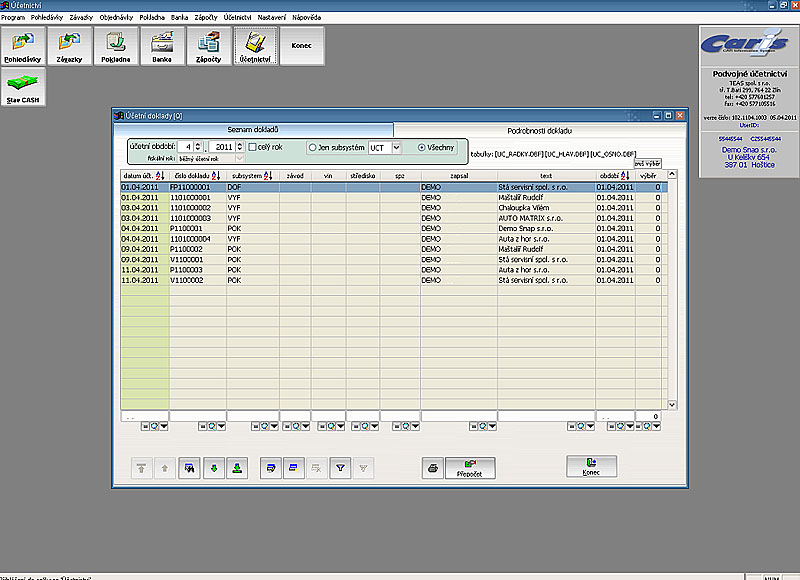Open the Pokladna module
The height and width of the screenshot is (580, 800).
pos(115,45)
